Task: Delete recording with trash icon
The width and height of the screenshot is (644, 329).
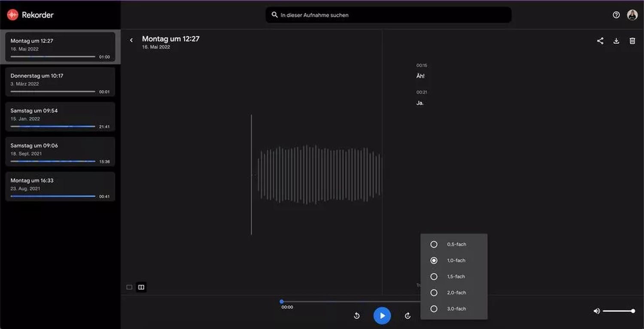Action: pyautogui.click(x=632, y=41)
